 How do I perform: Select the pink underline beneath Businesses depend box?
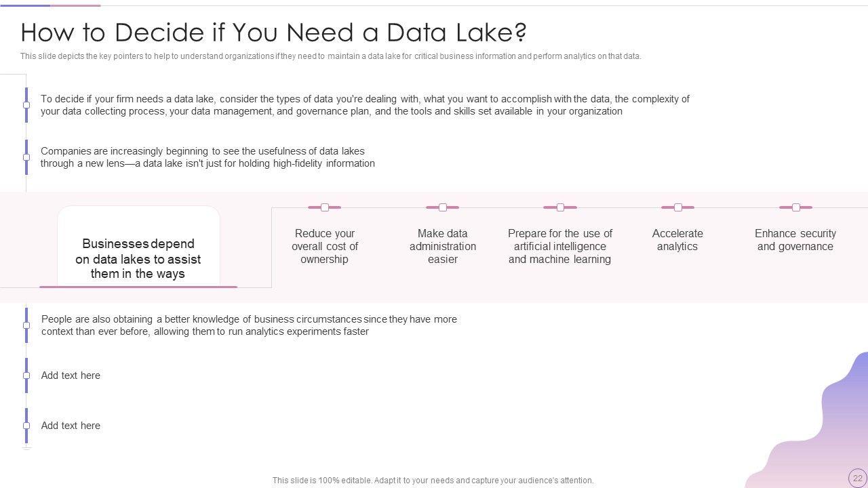pyautogui.click(x=138, y=287)
